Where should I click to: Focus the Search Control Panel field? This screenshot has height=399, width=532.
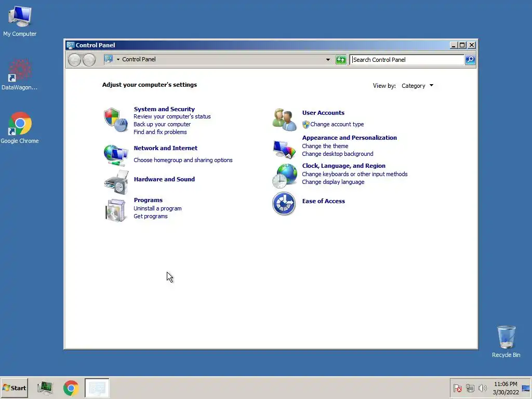407,60
